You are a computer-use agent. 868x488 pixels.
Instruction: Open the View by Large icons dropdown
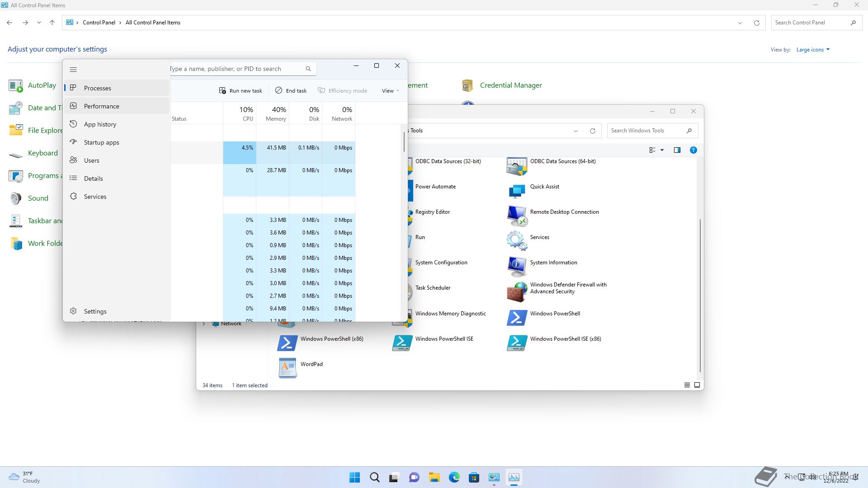[x=813, y=50]
